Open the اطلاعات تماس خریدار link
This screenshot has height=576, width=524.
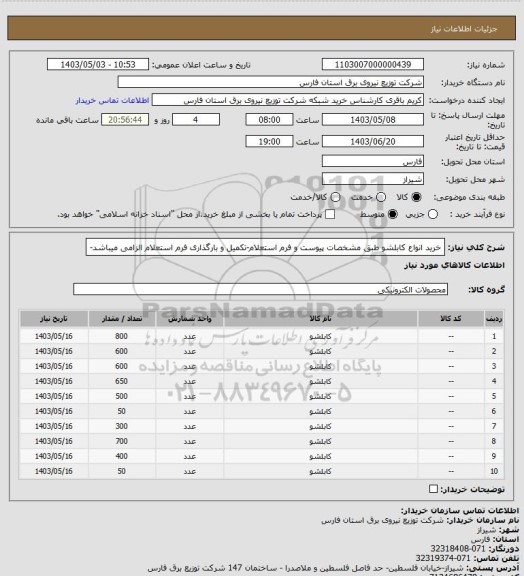point(112,100)
